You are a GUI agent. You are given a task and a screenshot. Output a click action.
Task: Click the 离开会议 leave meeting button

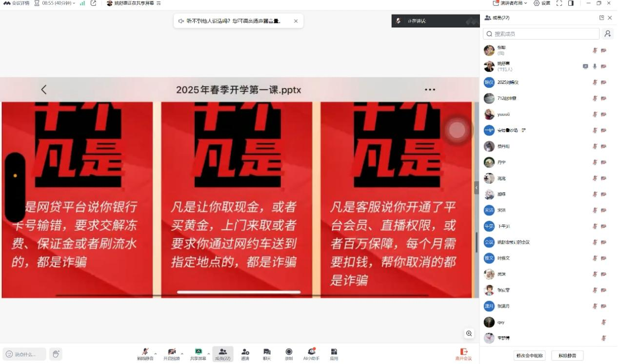pyautogui.click(x=463, y=354)
